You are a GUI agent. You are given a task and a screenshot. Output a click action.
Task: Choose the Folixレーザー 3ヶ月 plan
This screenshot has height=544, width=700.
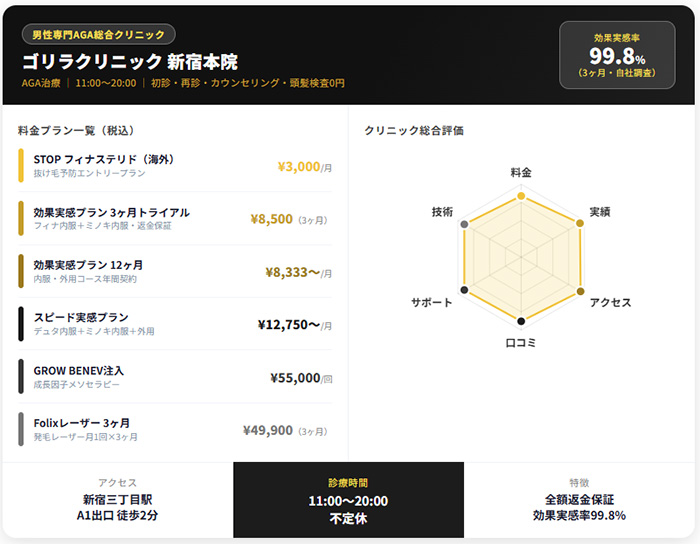(x=175, y=430)
